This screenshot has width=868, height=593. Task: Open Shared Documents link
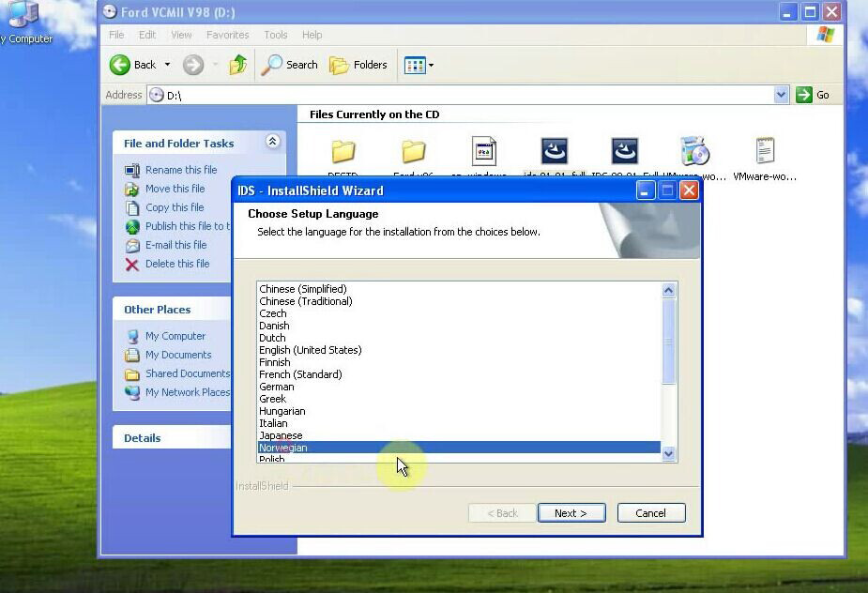(188, 373)
